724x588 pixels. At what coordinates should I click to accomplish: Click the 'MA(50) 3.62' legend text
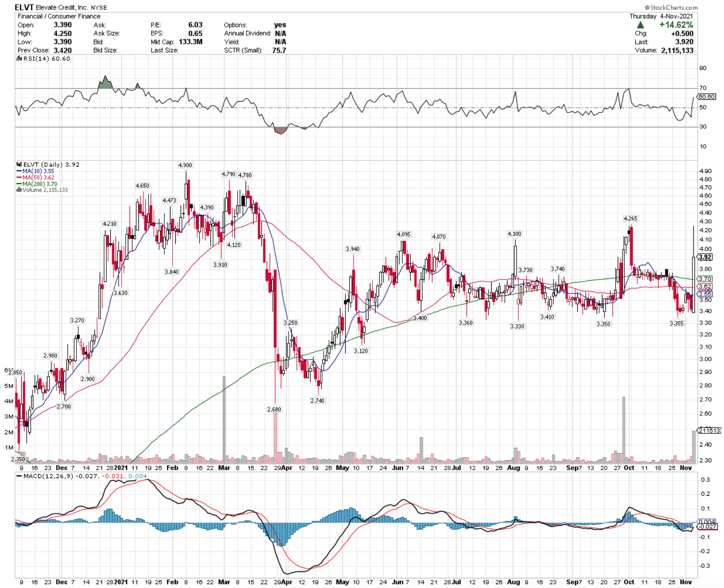click(x=38, y=178)
